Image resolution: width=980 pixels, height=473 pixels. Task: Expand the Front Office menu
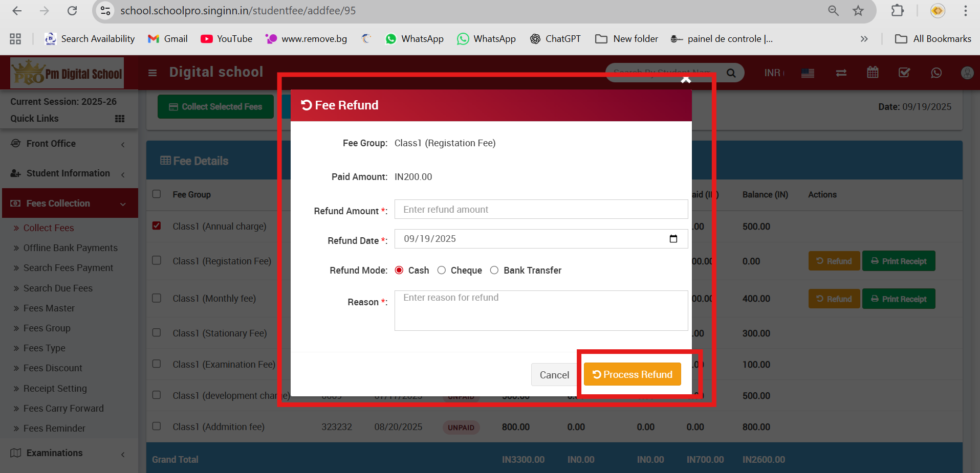(69, 144)
